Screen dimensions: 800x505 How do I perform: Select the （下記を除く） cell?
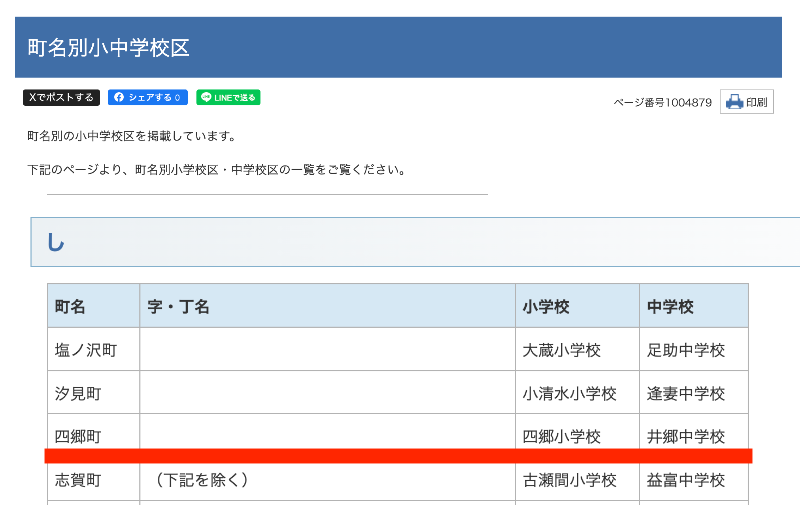(328, 480)
